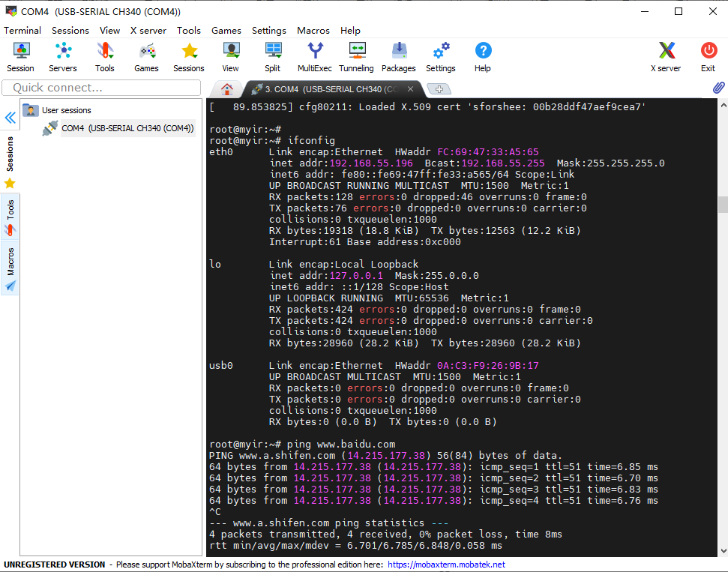This screenshot has width=728, height=572.
Task: Open the X server menu
Action: tap(148, 31)
